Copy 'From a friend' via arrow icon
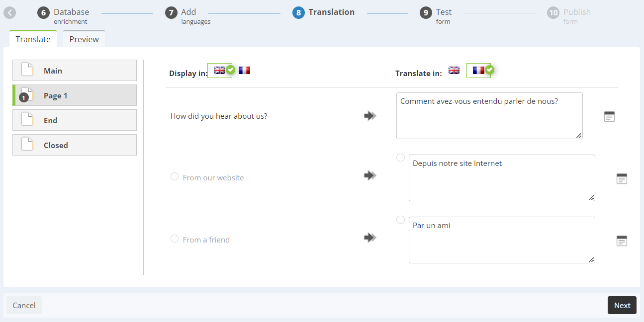644x322 pixels. (x=370, y=238)
